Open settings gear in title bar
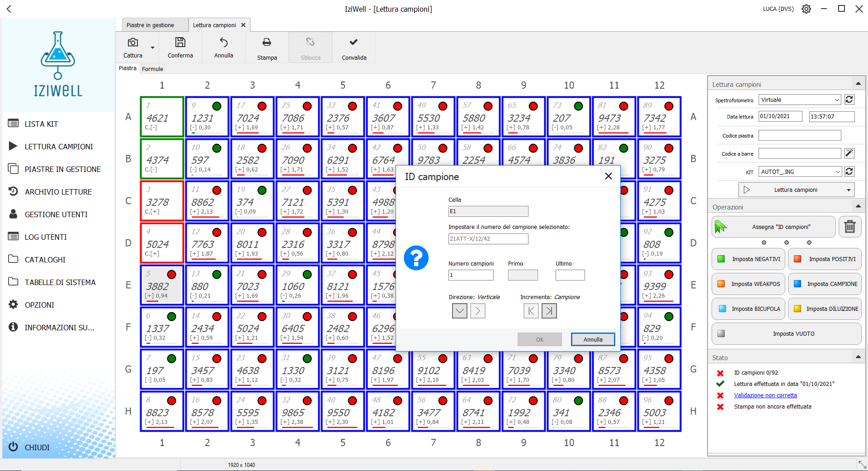 (x=806, y=9)
